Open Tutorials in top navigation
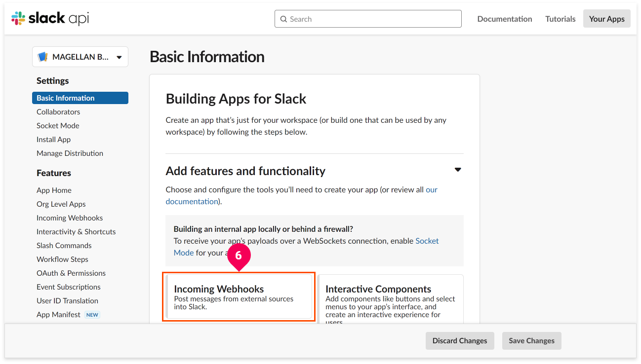Viewport: 641px width, 364px height. (560, 19)
